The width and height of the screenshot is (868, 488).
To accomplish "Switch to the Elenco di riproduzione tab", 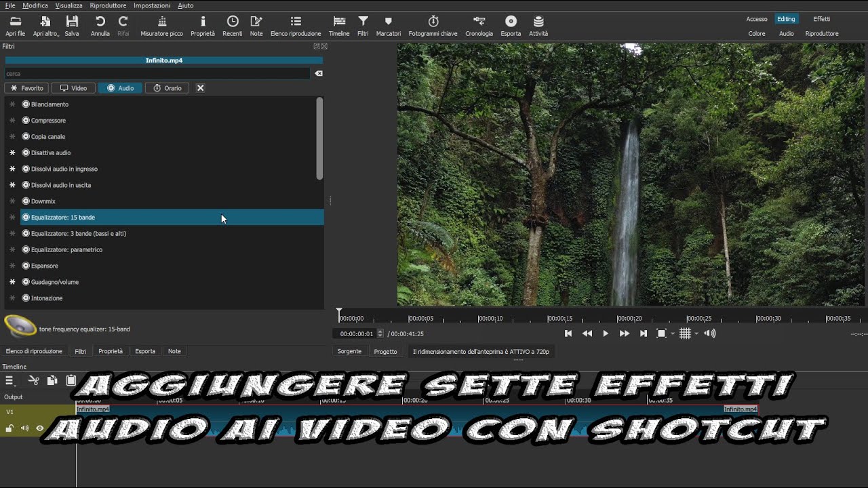I will pyautogui.click(x=34, y=351).
